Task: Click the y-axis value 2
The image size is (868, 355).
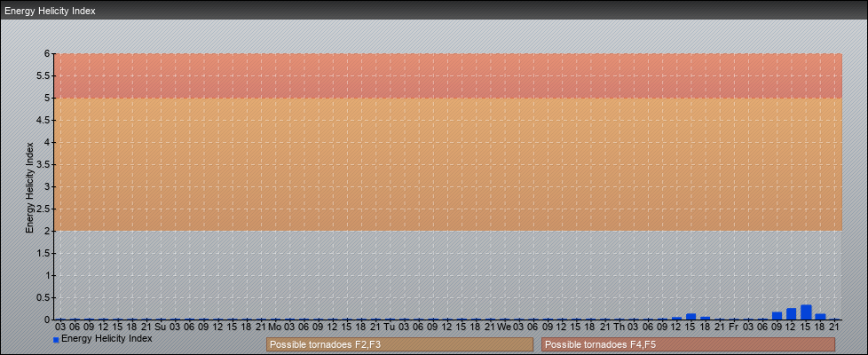Action: (48, 231)
